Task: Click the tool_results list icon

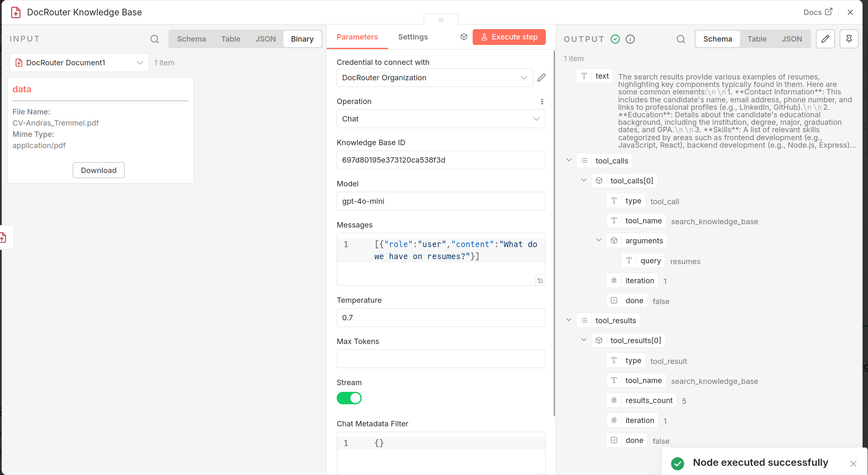Action: (584, 320)
